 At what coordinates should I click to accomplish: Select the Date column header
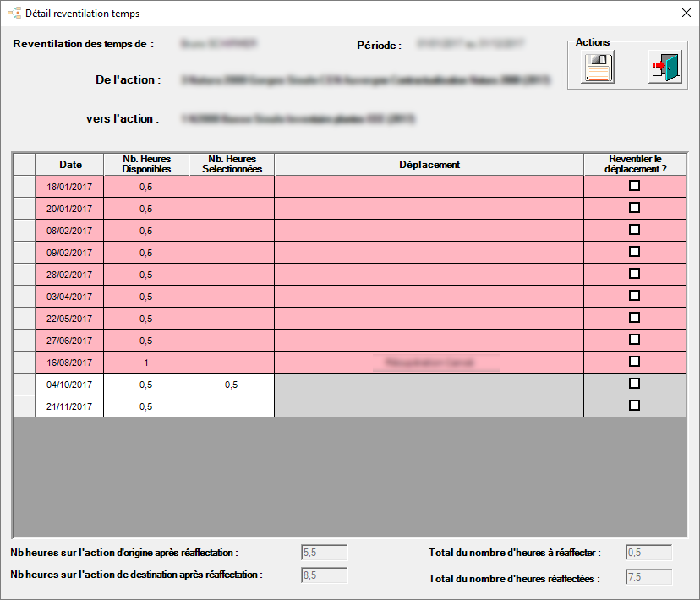(69, 164)
